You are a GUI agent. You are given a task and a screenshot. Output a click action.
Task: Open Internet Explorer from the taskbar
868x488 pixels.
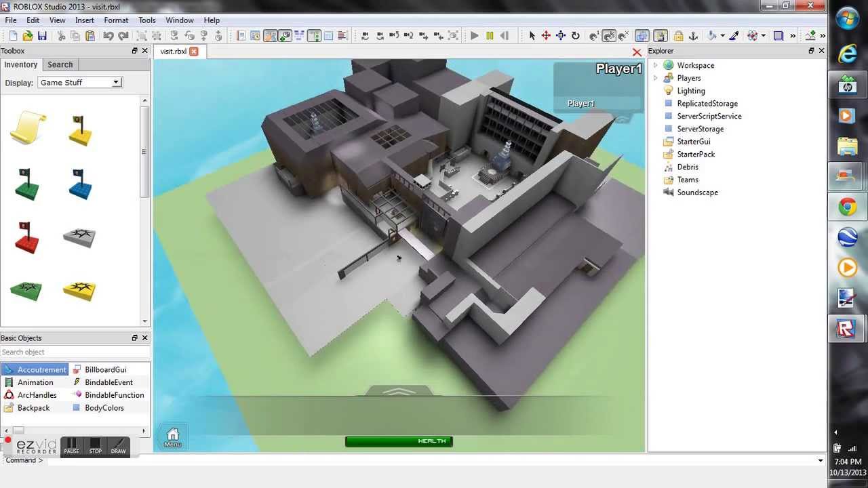pos(847,54)
